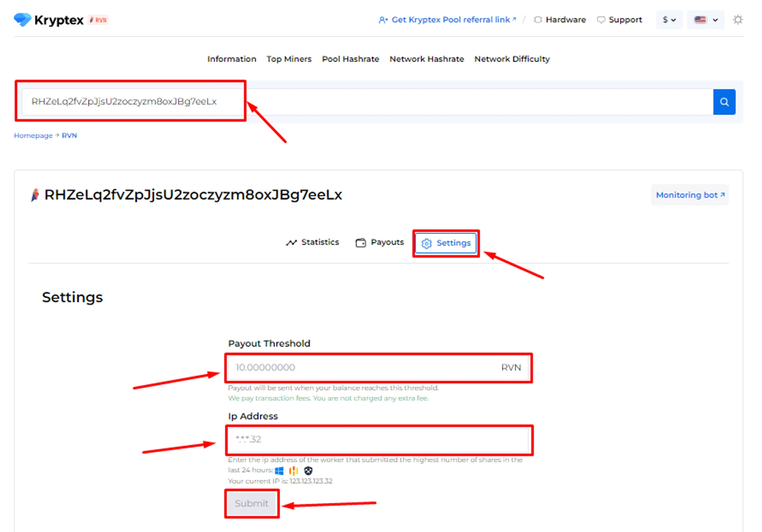Image resolution: width=762 pixels, height=532 pixels.
Task: Click the black shield miner OS icon
Action: pos(308,471)
